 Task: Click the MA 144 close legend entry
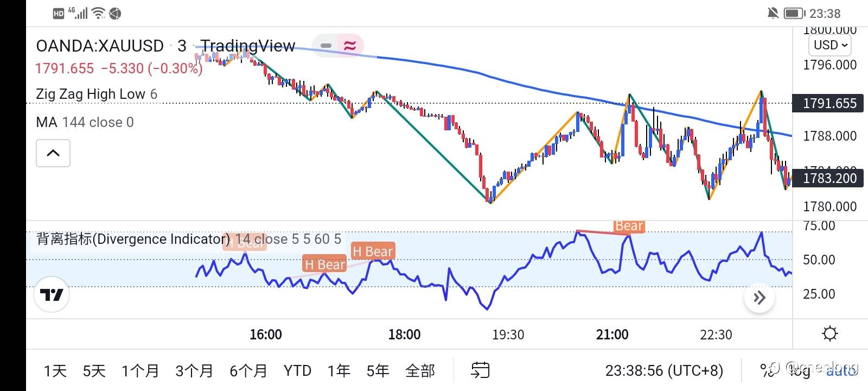click(85, 122)
